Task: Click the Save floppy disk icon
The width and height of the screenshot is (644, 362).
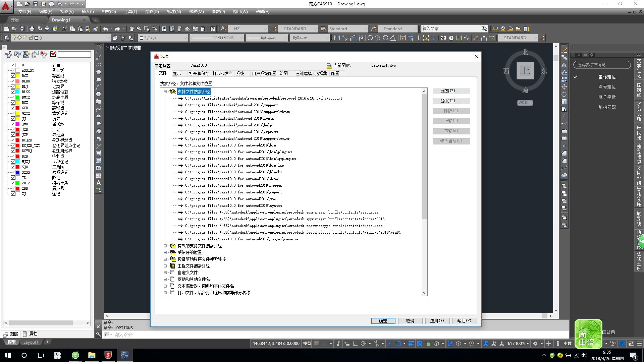Action: (22, 29)
